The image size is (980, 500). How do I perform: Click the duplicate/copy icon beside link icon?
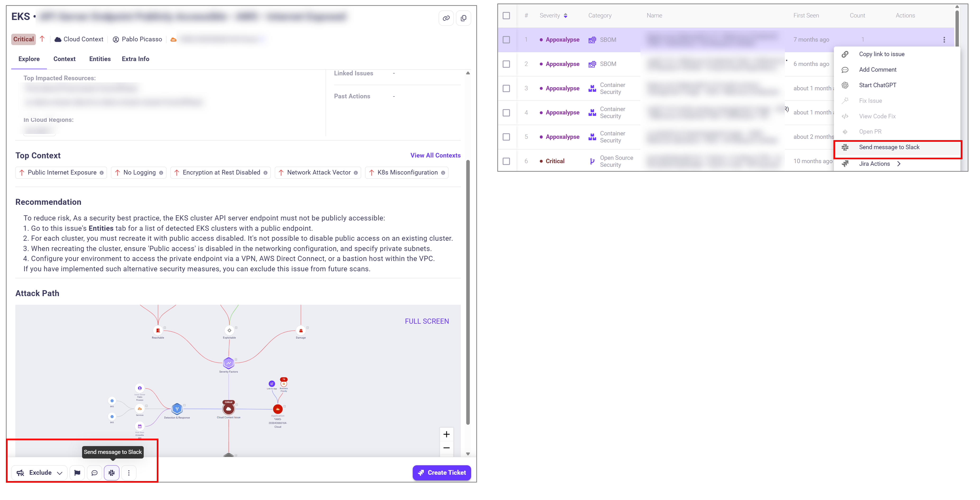pyautogui.click(x=463, y=18)
